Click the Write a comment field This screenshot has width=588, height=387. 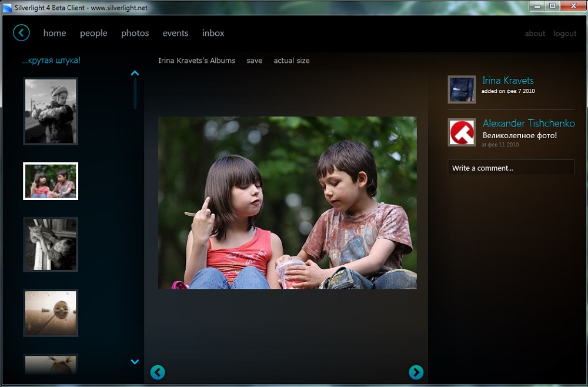510,168
